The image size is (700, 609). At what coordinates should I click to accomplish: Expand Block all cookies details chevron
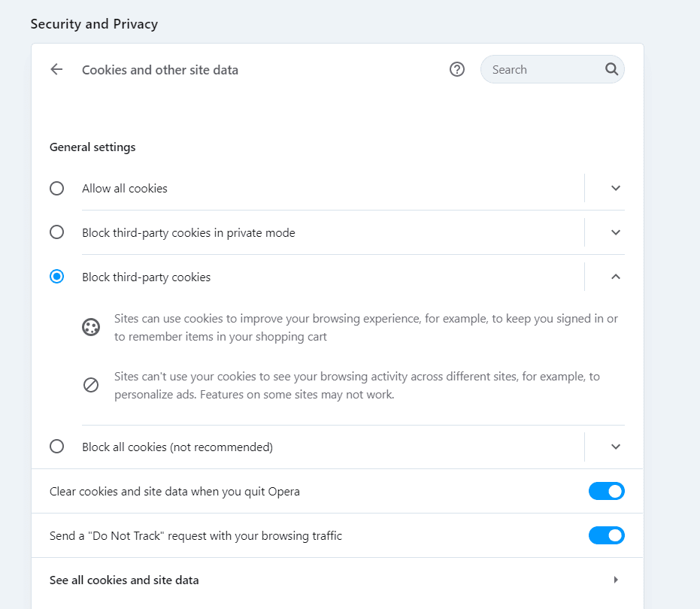616,447
